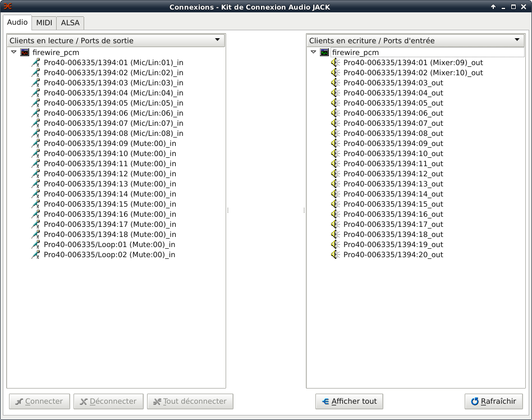This screenshot has height=420, width=532.
Task: Select port 'Pro40-006335/1394:10 (Mute:00)_in'
Action: pyautogui.click(x=110, y=154)
